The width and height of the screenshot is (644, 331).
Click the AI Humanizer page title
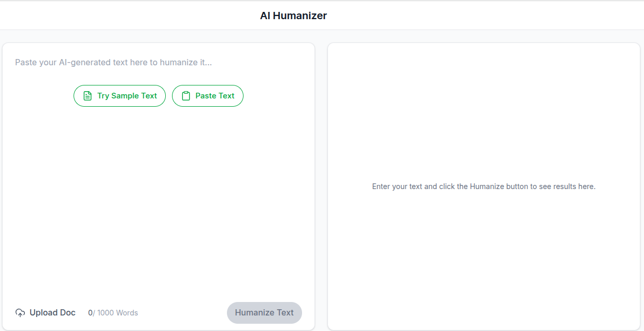[293, 16]
